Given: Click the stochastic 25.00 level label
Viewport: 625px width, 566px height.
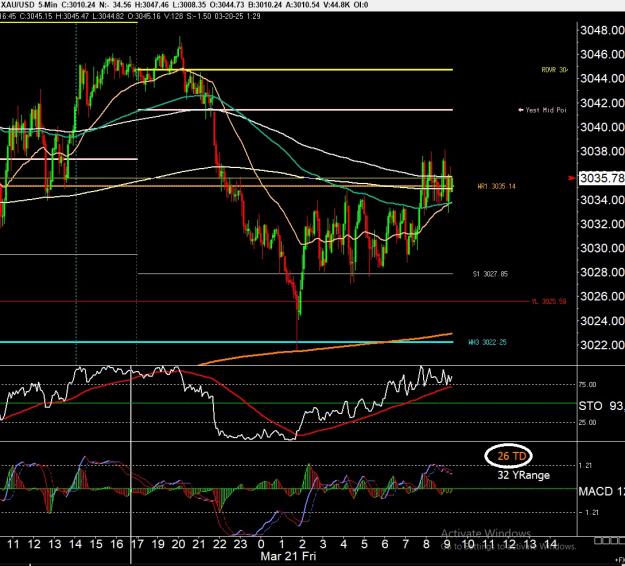Looking at the screenshot, I should [x=587, y=422].
